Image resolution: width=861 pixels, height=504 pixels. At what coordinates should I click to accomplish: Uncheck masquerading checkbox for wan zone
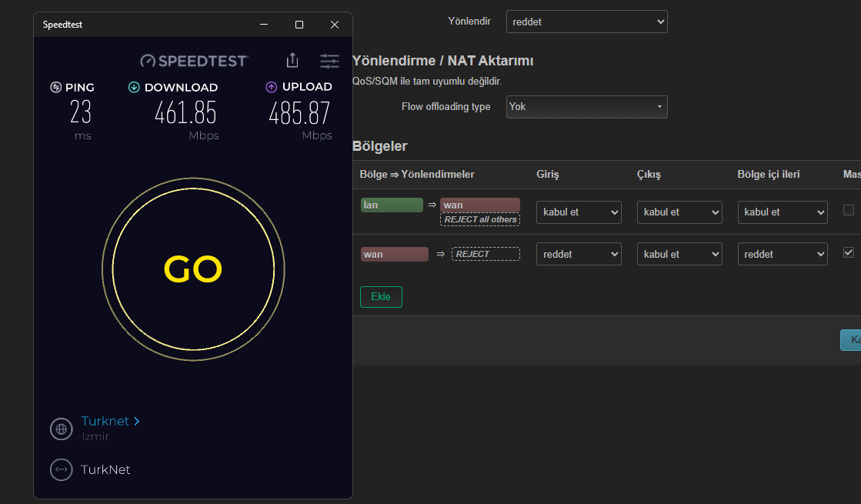coord(849,252)
